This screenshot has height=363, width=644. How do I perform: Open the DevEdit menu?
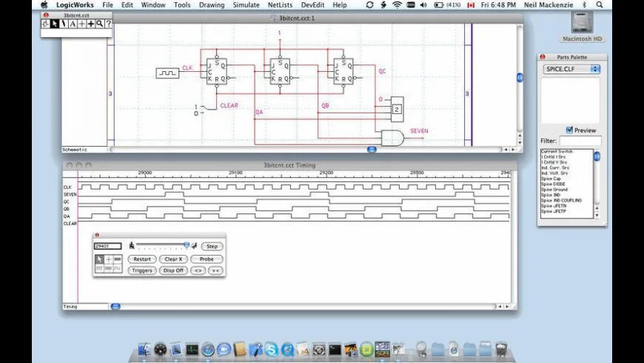(x=312, y=5)
